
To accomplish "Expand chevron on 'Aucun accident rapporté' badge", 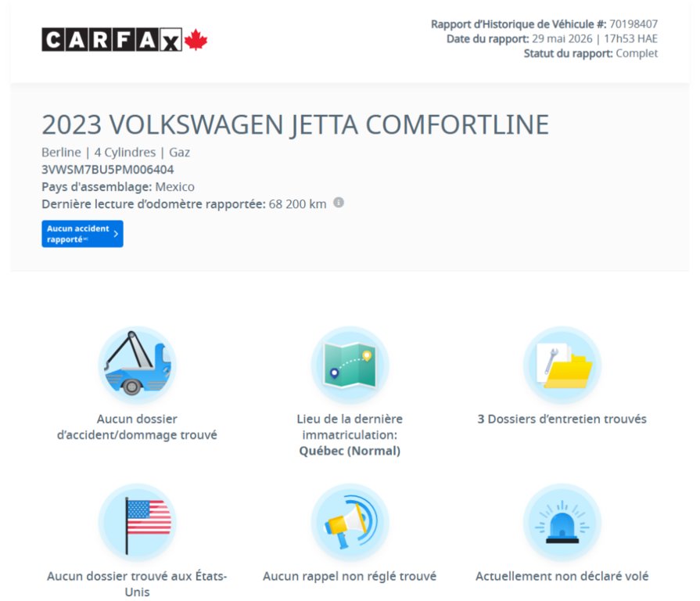I will click(116, 233).
